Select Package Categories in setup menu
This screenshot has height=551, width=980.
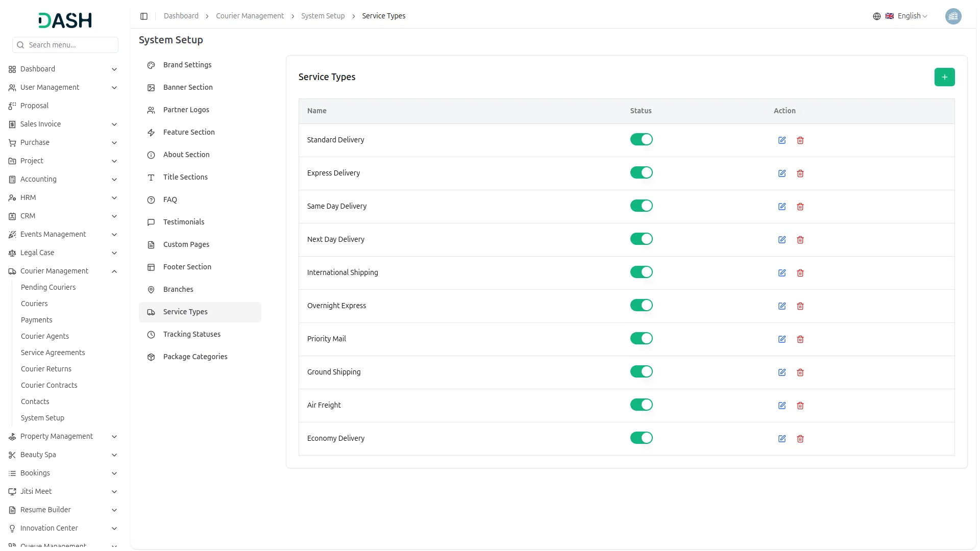(x=195, y=357)
